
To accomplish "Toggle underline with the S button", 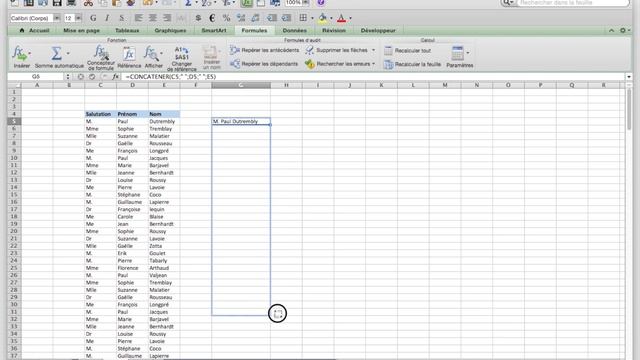I will [122, 18].
